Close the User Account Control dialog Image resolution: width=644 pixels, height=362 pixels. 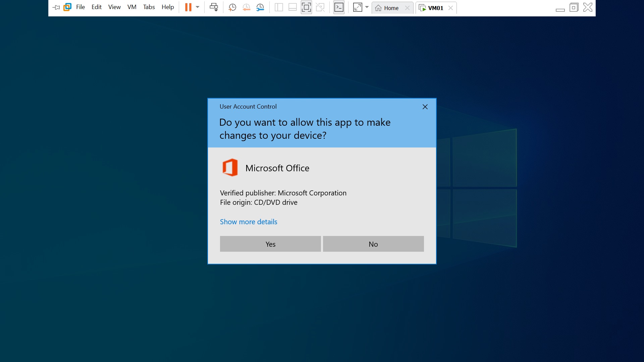(425, 107)
